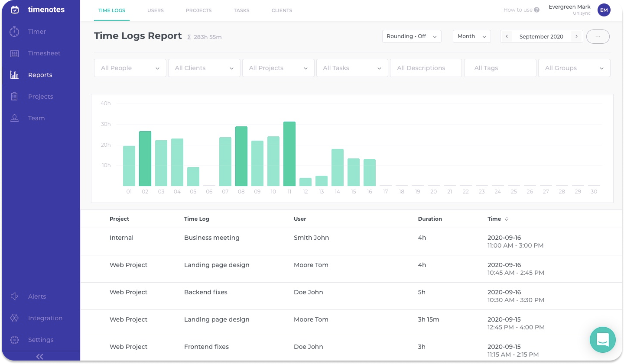Open the Month period dropdown
The height and width of the screenshot is (364, 624).
[472, 36]
